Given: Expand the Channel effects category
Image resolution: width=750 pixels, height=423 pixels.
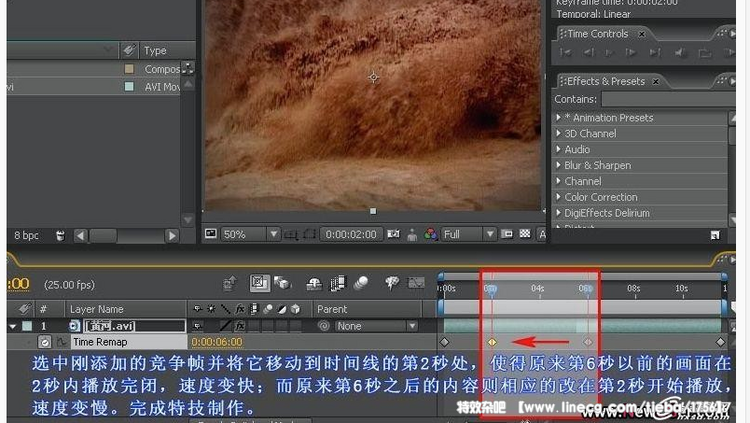Looking at the screenshot, I should point(558,181).
